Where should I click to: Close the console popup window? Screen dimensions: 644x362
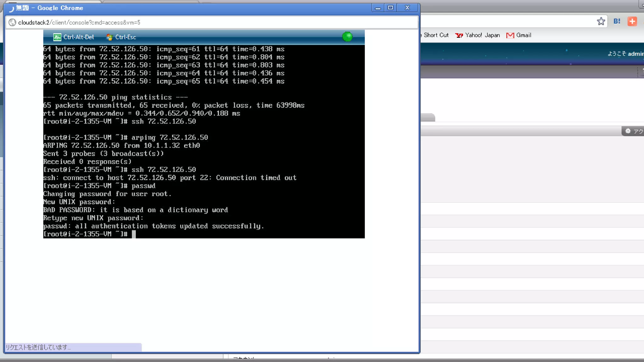[408, 8]
